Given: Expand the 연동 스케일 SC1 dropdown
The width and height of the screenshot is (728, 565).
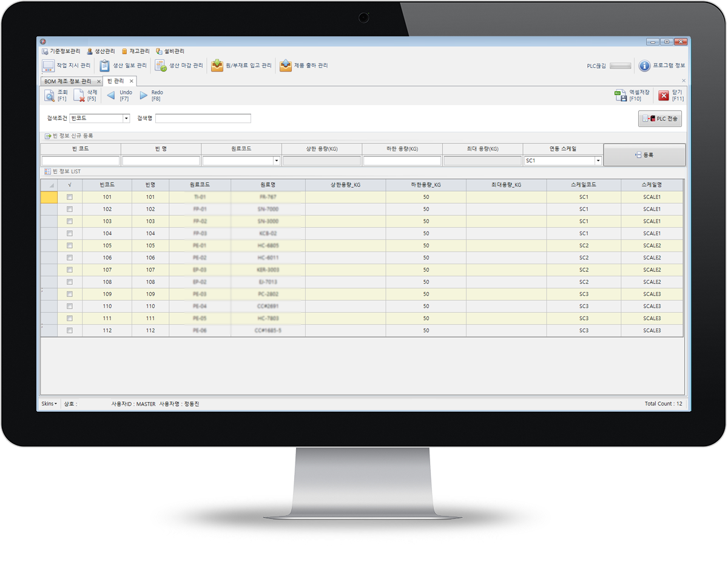Looking at the screenshot, I should click(598, 161).
